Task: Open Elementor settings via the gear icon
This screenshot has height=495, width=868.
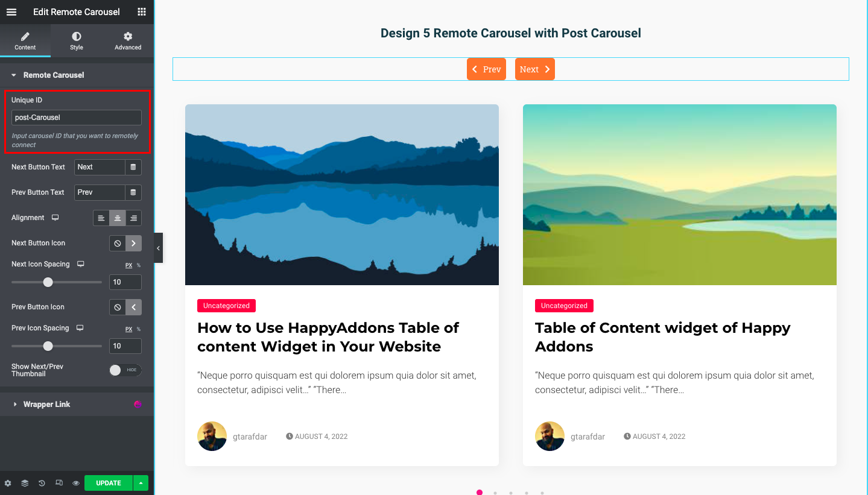Action: pyautogui.click(x=8, y=482)
